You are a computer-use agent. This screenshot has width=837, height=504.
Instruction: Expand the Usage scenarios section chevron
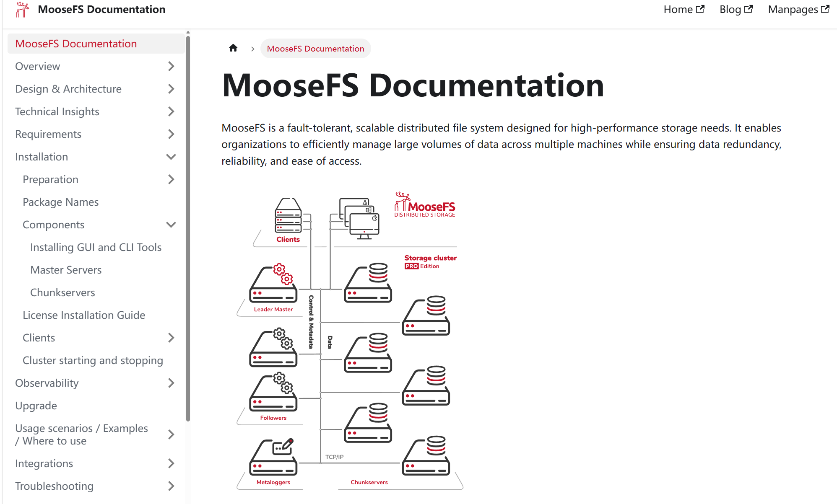point(171,434)
